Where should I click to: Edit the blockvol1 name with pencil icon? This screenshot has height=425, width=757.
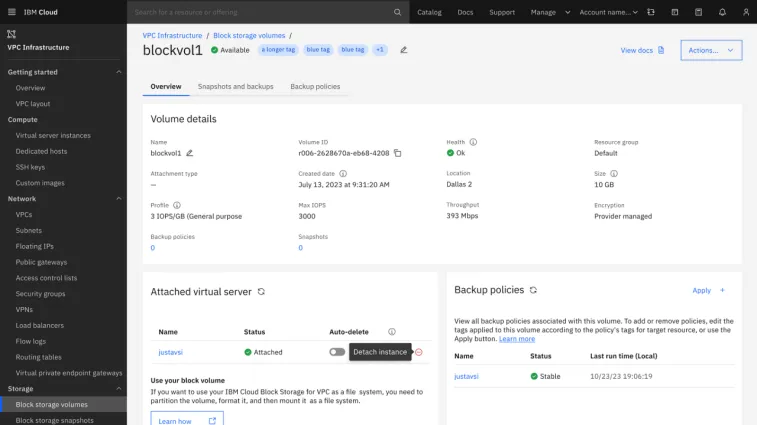pyautogui.click(x=189, y=153)
